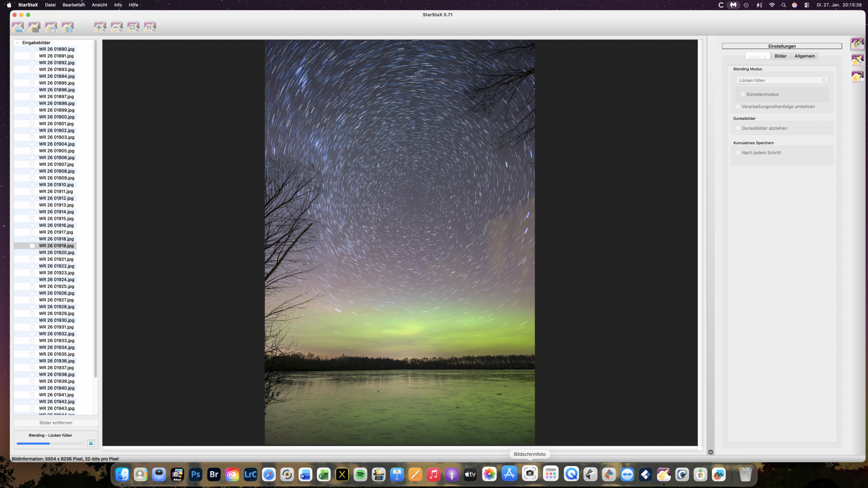Screen dimensions: 868x488
Task: Toggle the Kometenmodus checkbox
Action: coord(743,95)
